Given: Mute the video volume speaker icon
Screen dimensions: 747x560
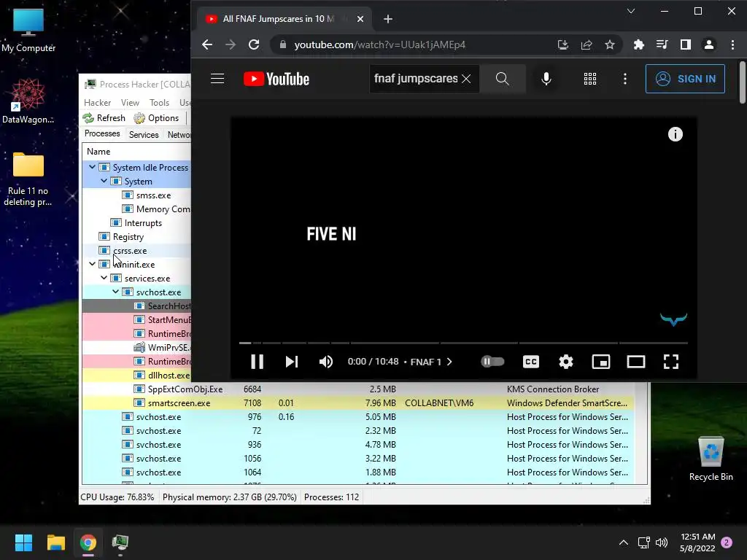Looking at the screenshot, I should [326, 362].
